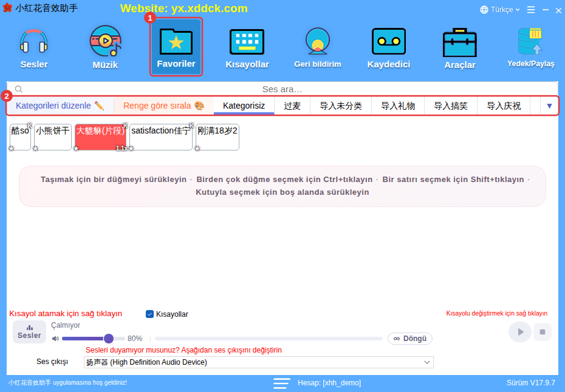
Task: Switch to the 导入礼物 tab
Action: pos(398,106)
